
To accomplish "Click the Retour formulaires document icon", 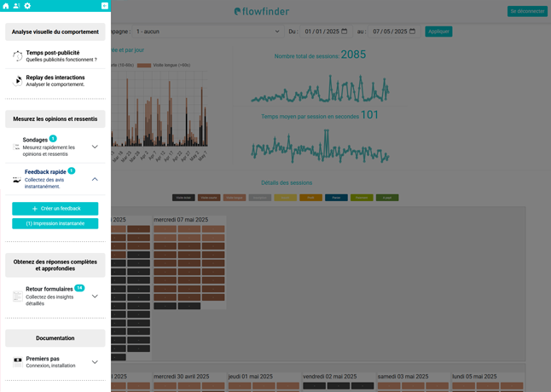I will (18, 297).
